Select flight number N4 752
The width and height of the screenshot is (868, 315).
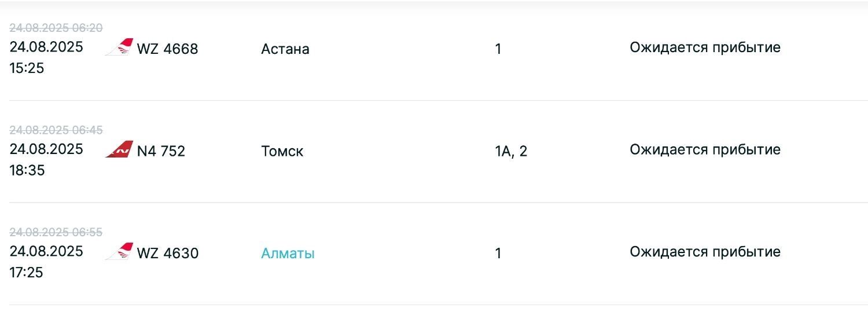161,152
